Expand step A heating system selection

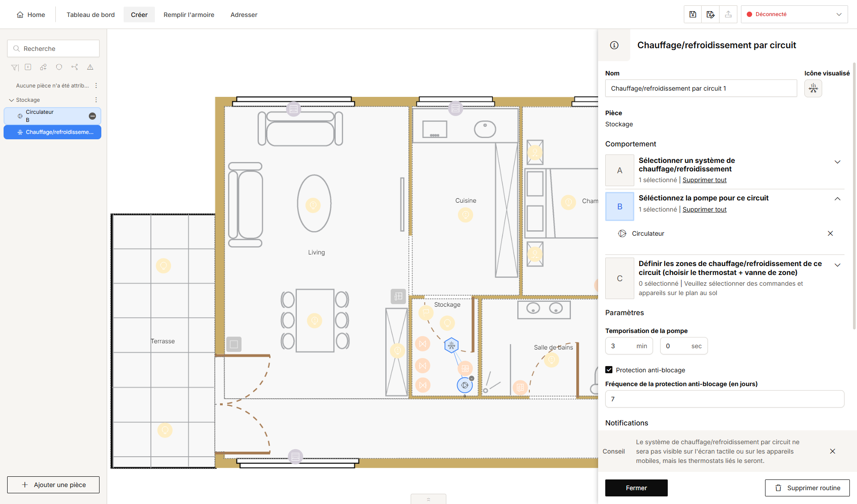coord(837,162)
